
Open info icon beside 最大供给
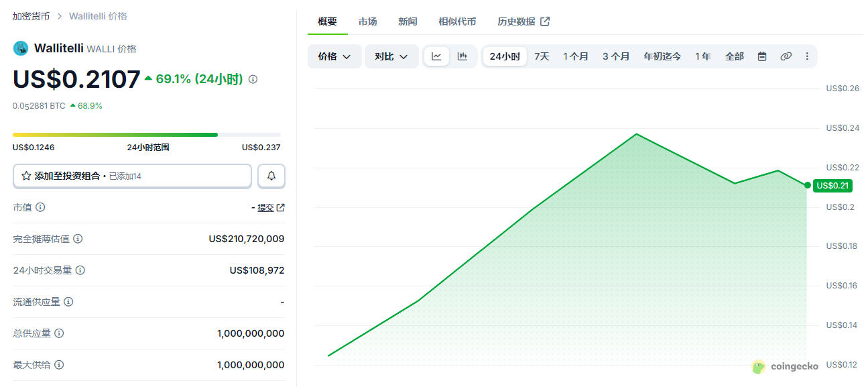pyautogui.click(x=59, y=365)
